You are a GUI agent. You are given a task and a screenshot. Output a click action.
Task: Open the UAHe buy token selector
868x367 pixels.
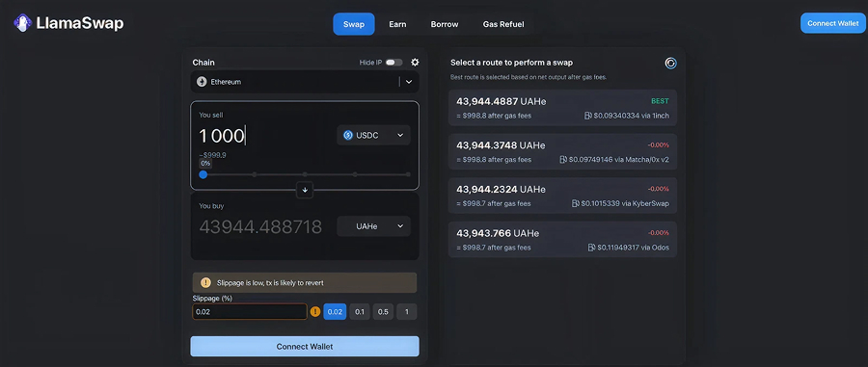[x=373, y=226]
